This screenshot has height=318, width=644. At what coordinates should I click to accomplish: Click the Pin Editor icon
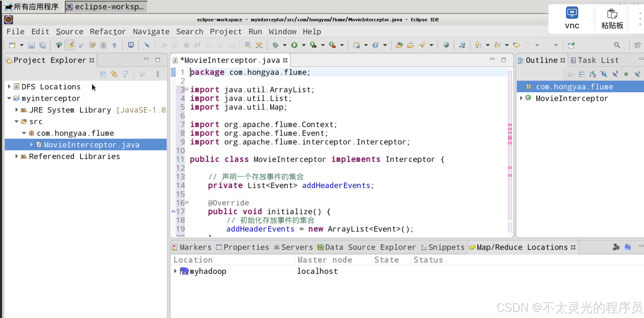pos(571,45)
